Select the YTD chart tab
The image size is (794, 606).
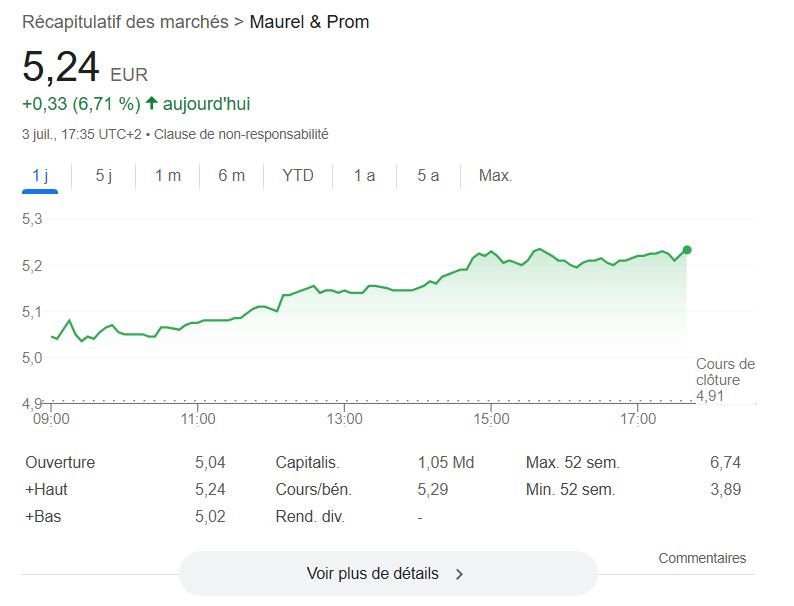pos(298,176)
